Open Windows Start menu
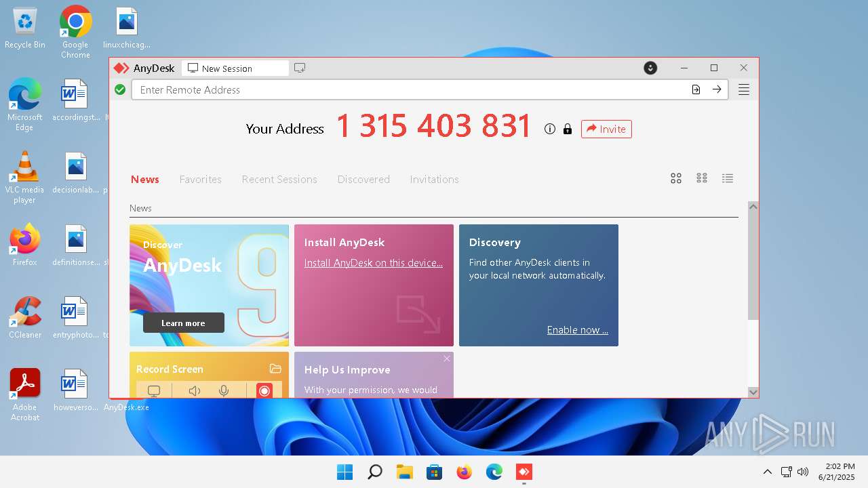The height and width of the screenshot is (488, 868). (x=345, y=472)
